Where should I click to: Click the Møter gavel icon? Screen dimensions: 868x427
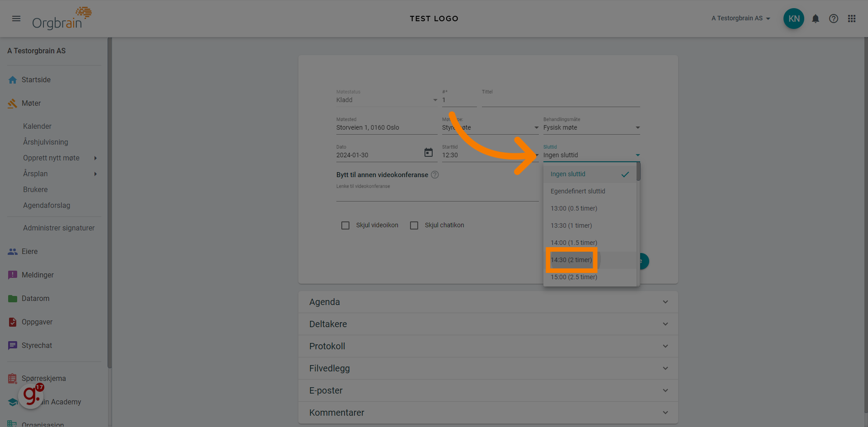pyautogui.click(x=13, y=103)
